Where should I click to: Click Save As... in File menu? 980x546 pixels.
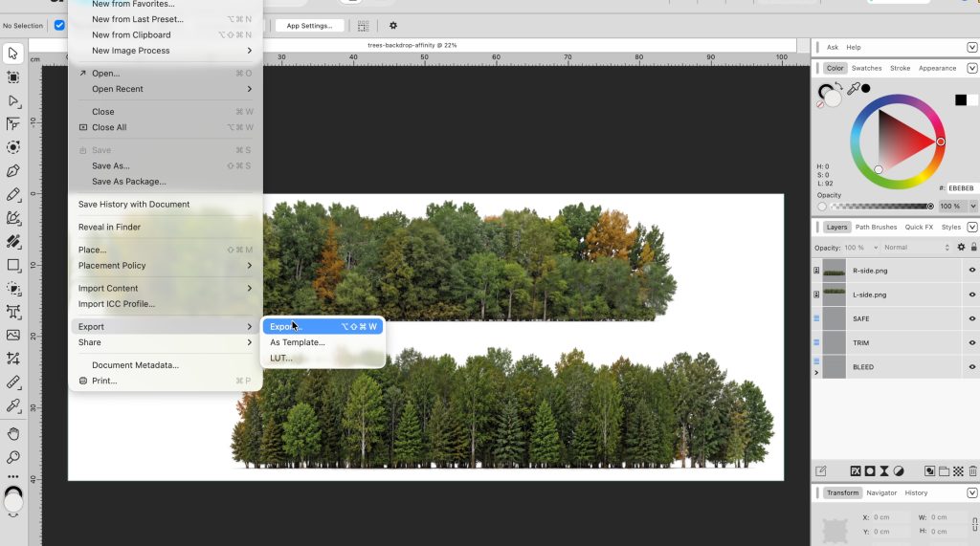click(x=166, y=165)
